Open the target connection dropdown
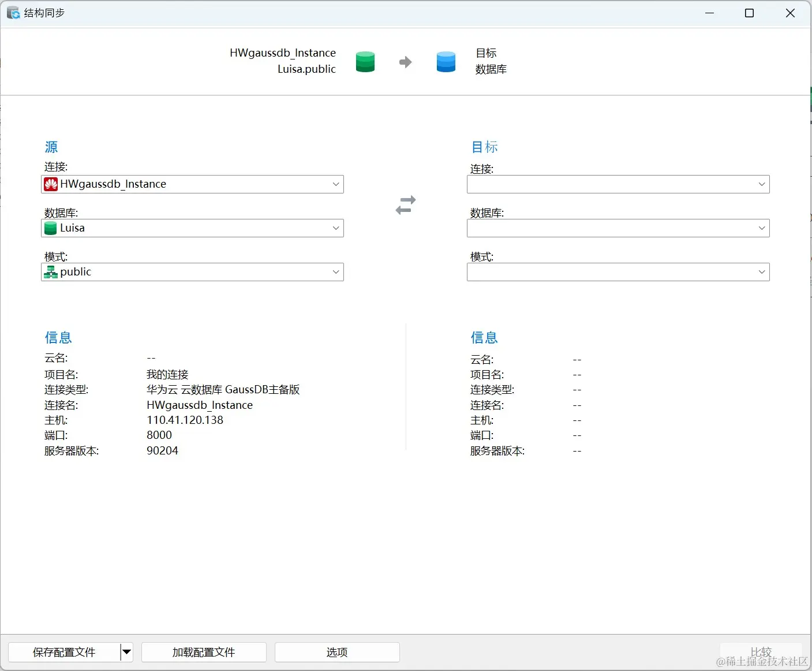This screenshot has width=812, height=671. 618,184
